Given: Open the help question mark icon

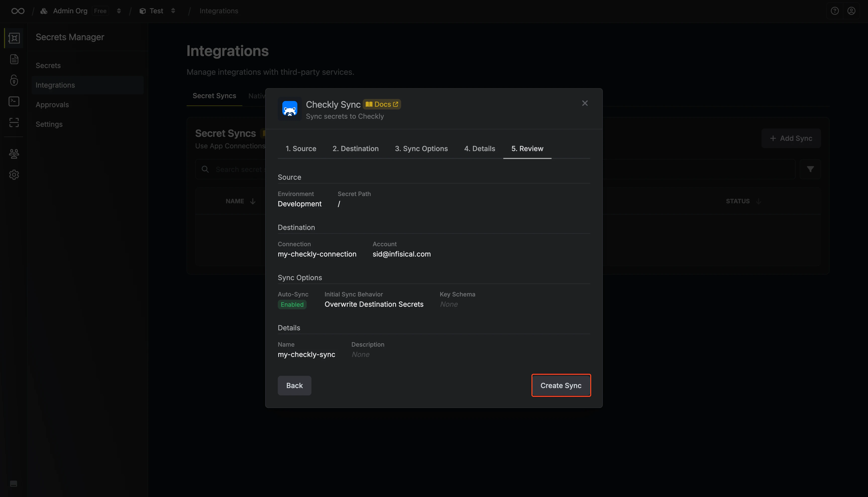Looking at the screenshot, I should point(835,11).
